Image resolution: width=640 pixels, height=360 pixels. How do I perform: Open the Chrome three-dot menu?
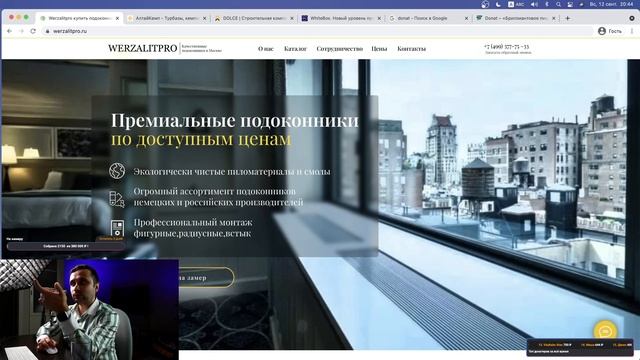(x=632, y=31)
